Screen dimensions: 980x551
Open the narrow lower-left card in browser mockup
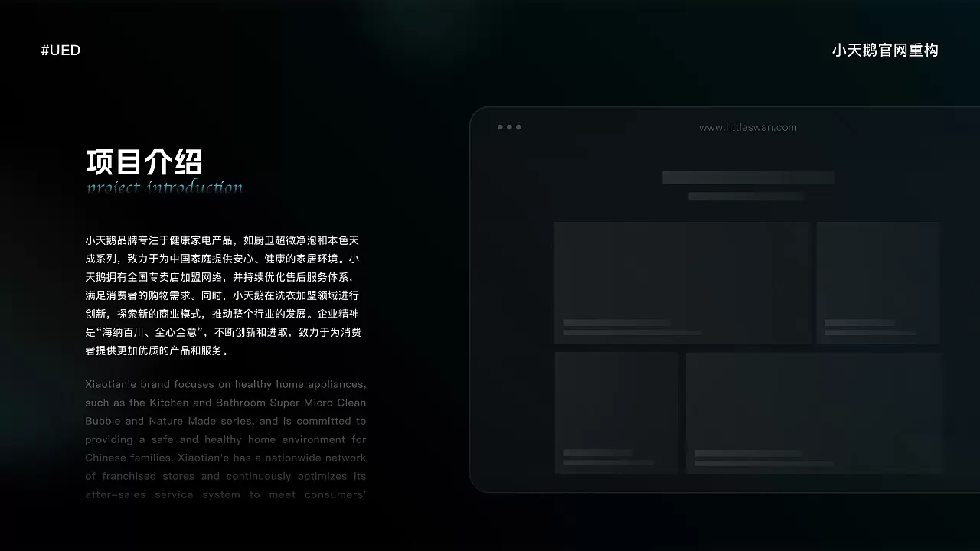(x=616, y=412)
